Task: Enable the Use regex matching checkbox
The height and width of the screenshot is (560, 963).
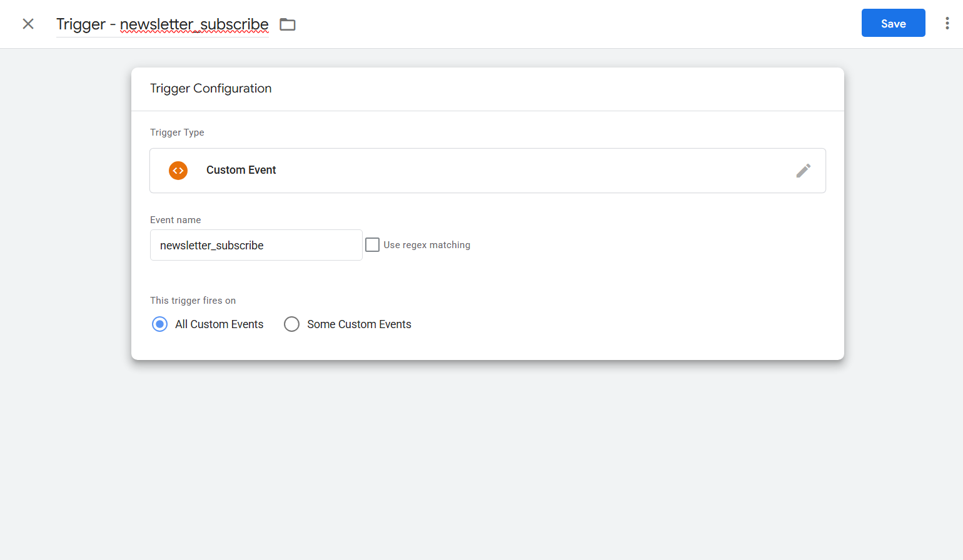Action: click(372, 244)
